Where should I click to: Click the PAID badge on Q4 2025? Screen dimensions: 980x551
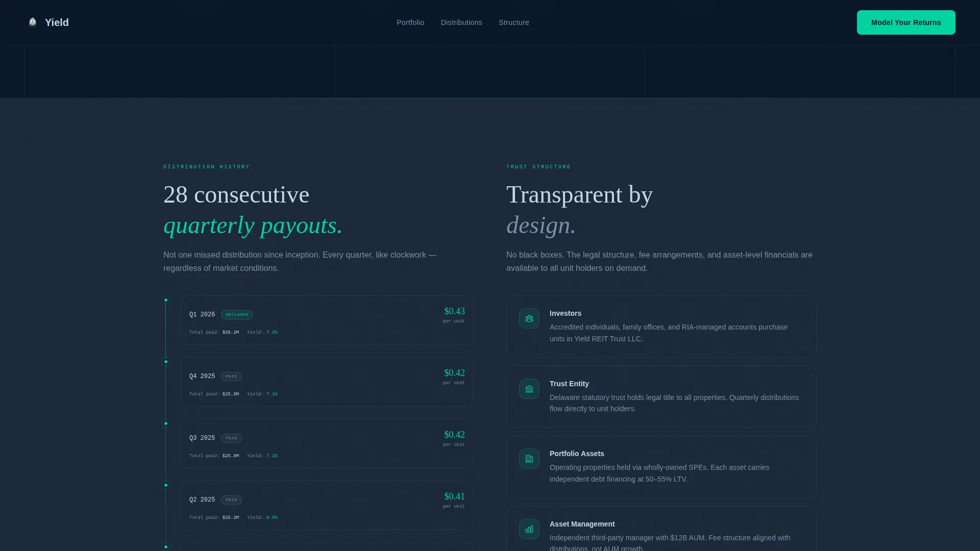click(x=231, y=377)
